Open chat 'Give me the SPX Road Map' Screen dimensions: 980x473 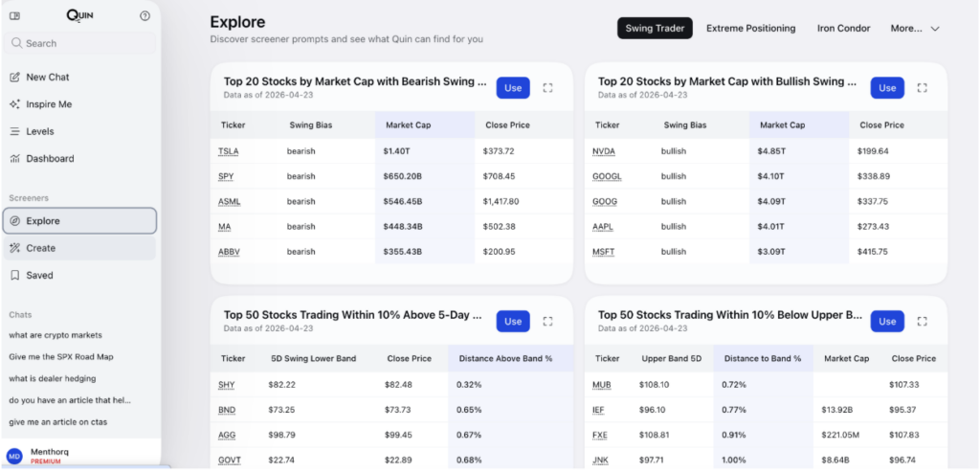60,356
